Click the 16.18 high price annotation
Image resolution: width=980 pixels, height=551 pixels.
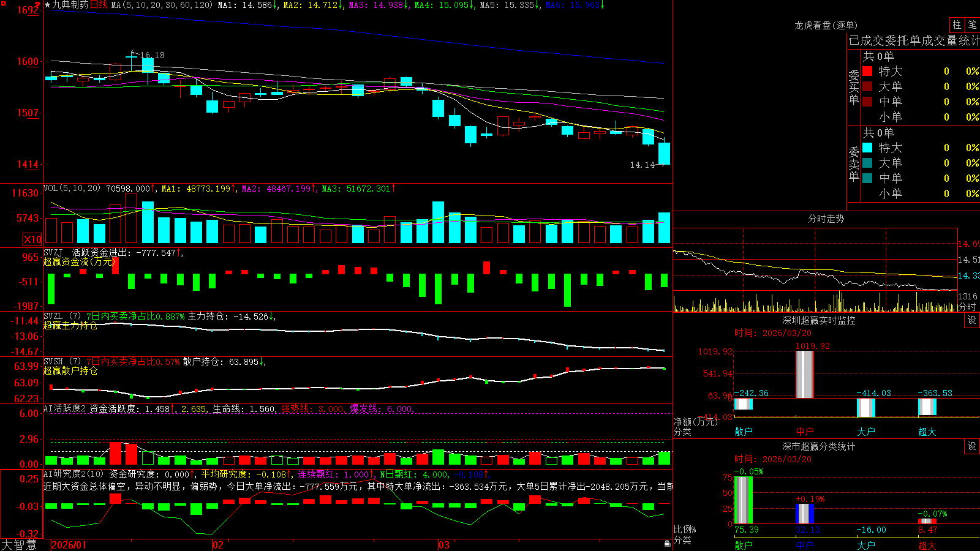click(153, 55)
